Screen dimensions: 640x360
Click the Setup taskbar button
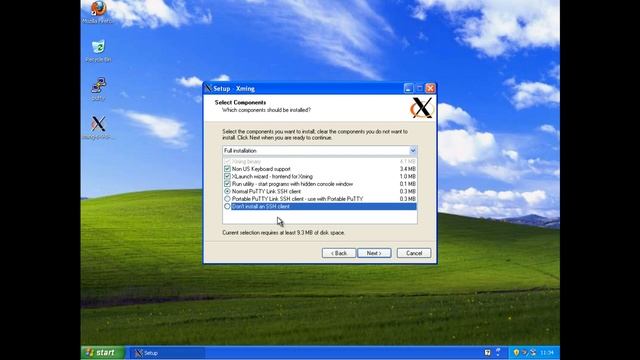[x=167, y=353]
